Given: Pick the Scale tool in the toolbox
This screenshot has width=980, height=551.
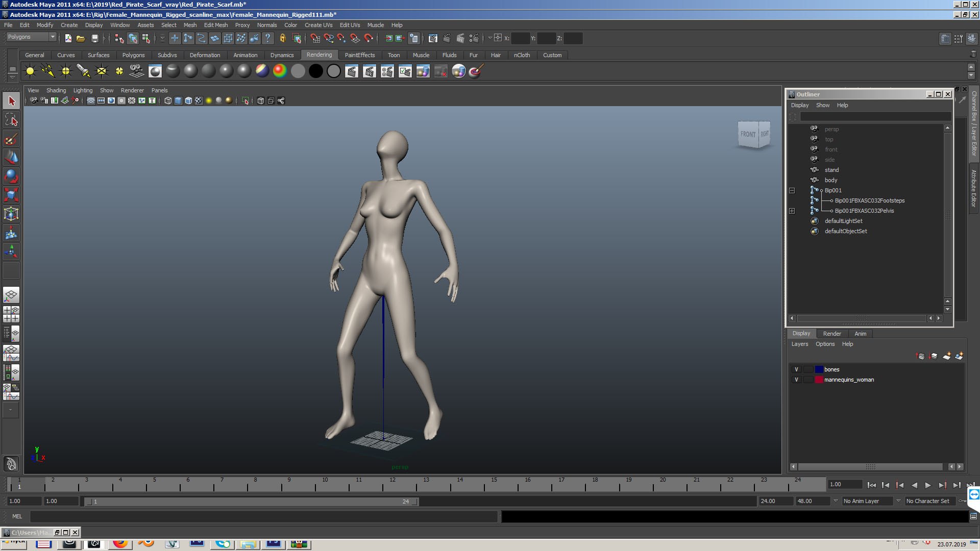Looking at the screenshot, I should 11,195.
